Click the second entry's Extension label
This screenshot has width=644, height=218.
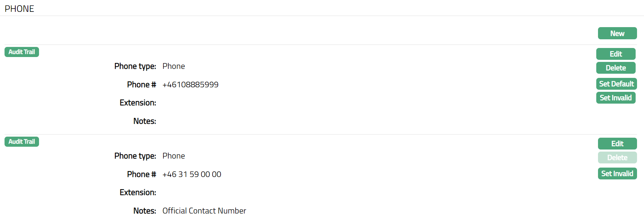[x=138, y=192]
